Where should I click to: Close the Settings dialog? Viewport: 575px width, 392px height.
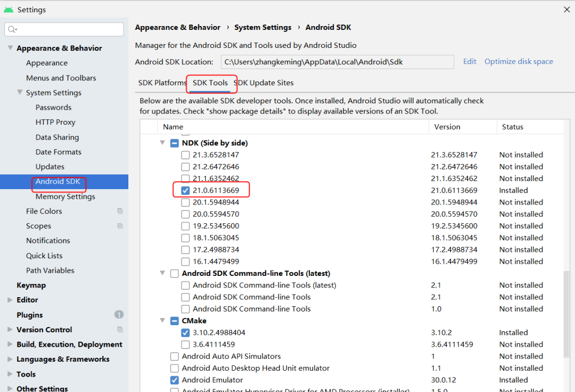click(x=566, y=10)
